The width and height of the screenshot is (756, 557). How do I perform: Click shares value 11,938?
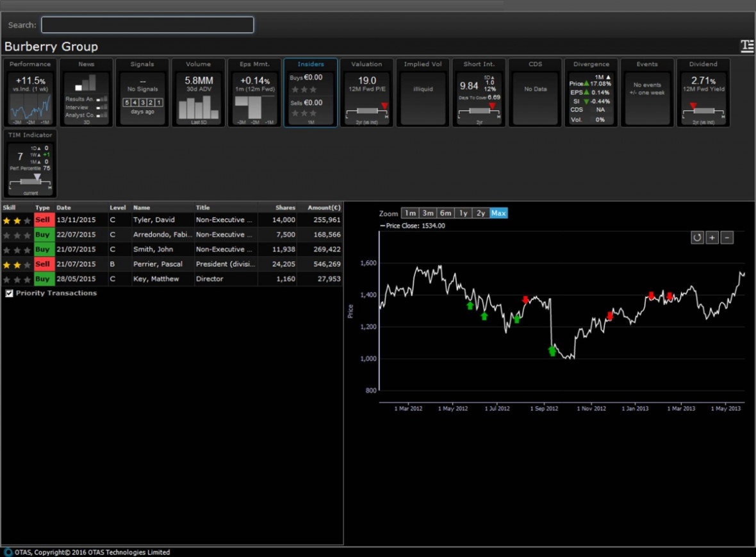coord(283,249)
